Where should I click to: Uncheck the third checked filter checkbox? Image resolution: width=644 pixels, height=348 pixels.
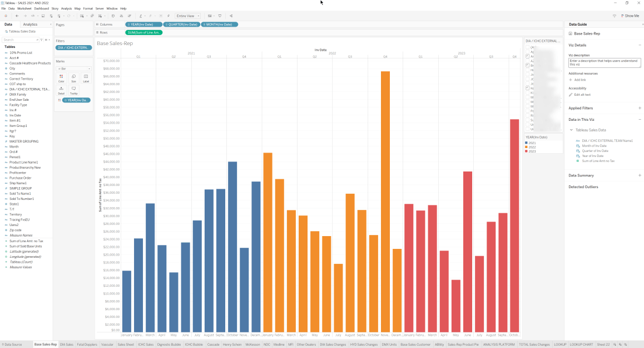527,88
